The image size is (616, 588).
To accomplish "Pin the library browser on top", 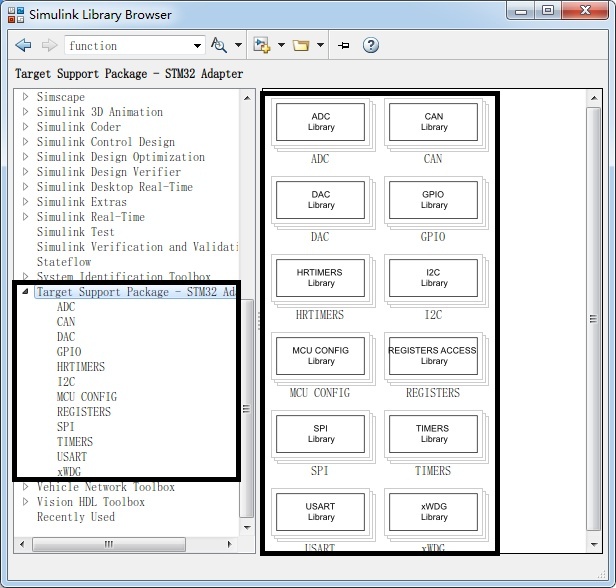I will 343,46.
